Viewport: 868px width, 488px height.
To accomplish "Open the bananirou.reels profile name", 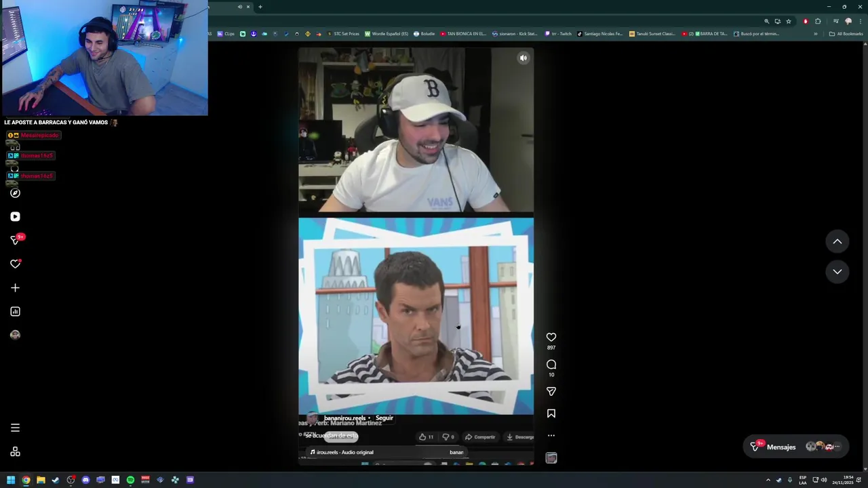I will [x=344, y=418].
